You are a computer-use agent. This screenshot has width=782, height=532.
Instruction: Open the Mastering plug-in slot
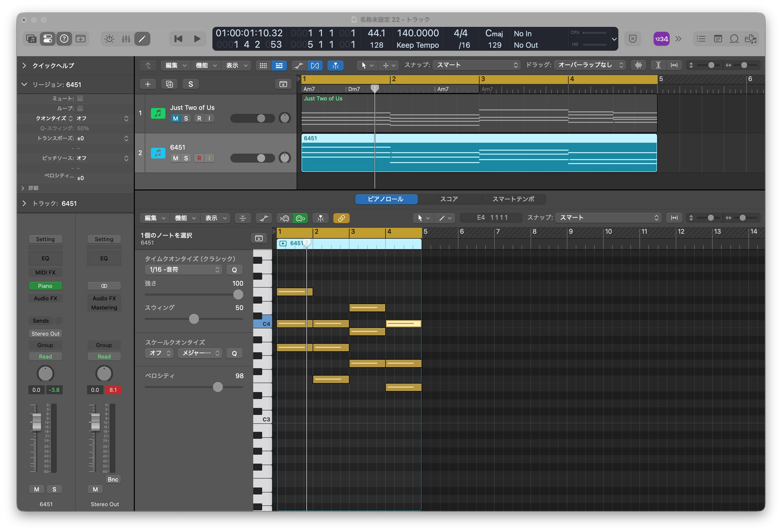pos(104,308)
